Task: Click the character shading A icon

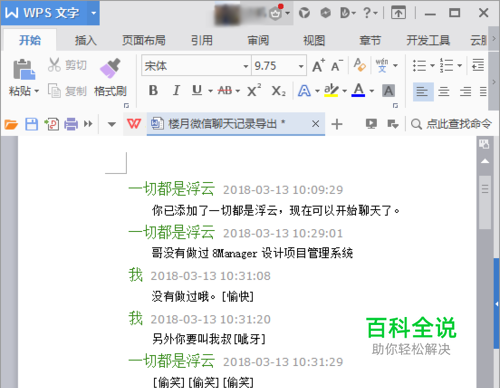Action: pos(388,91)
